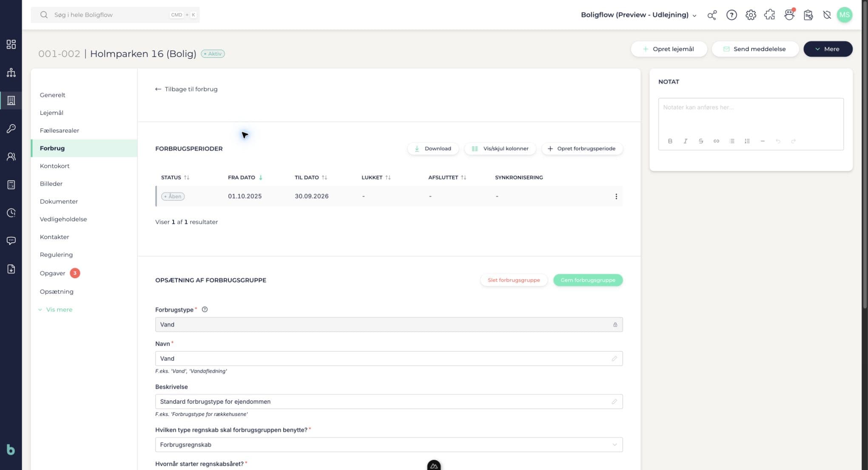
Task: Expand Vis mere in side menu
Action: [x=55, y=310]
